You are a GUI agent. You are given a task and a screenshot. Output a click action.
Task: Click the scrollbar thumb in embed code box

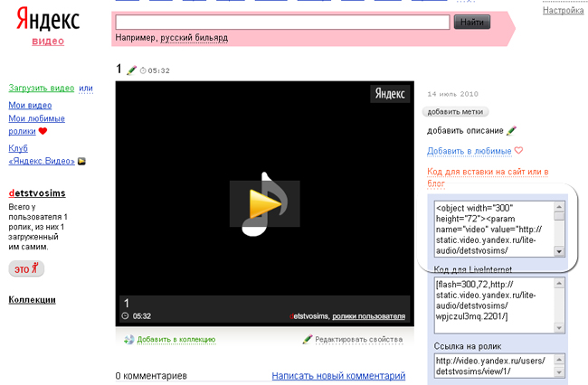559,216
